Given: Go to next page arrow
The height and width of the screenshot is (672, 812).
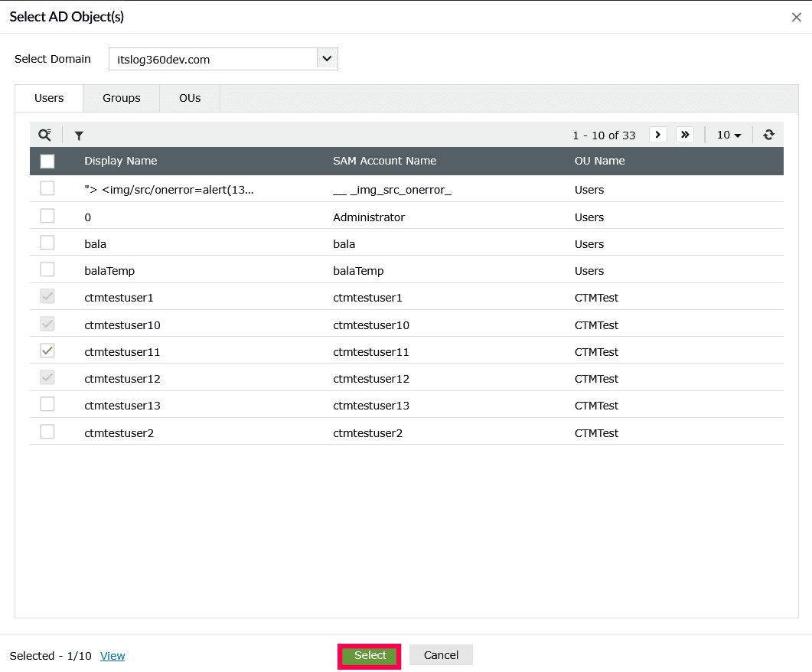Looking at the screenshot, I should (657, 135).
